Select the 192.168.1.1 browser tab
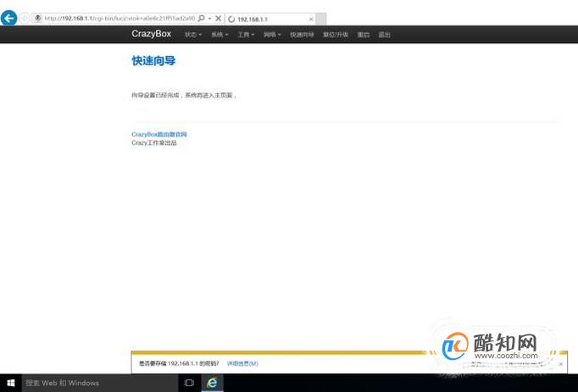Viewport: 578px width, 392px height. tap(271, 19)
